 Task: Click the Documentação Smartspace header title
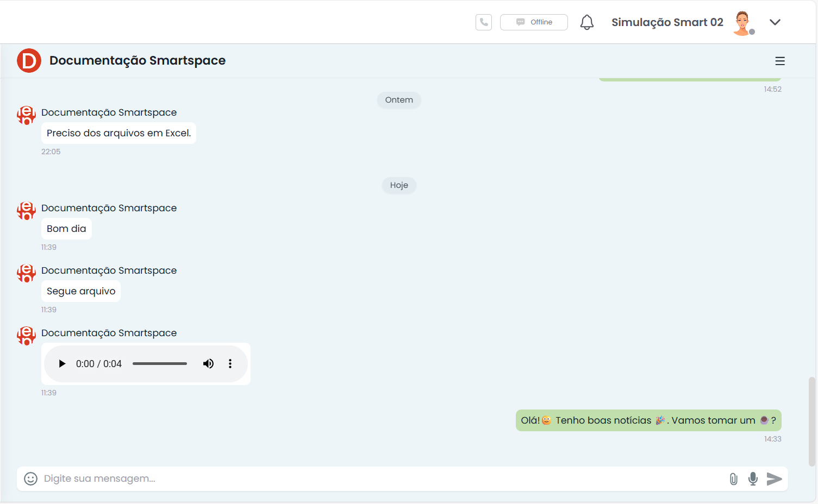138,60
